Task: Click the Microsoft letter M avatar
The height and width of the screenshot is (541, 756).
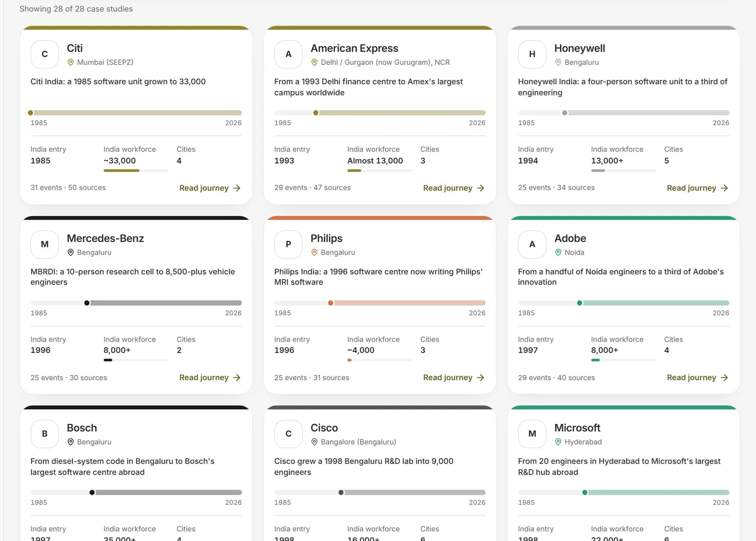Action: [x=532, y=434]
